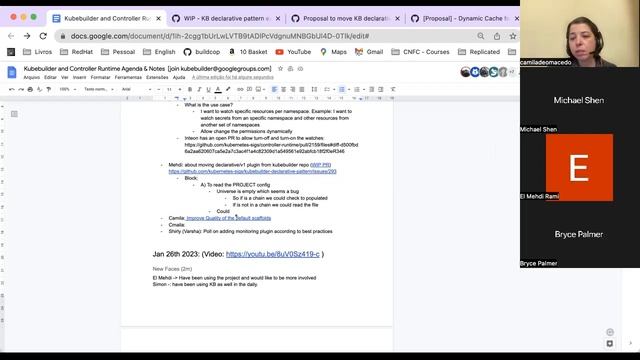Center align text
The image size is (640, 360).
[283, 89]
